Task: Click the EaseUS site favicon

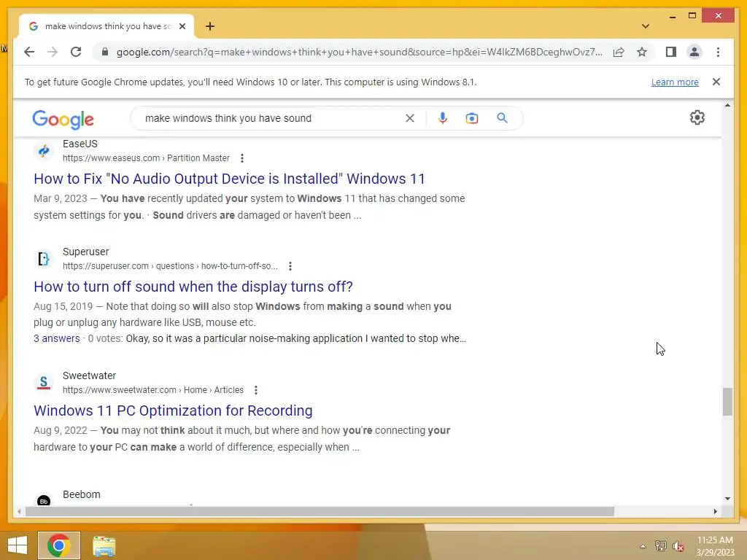Action: point(43,151)
